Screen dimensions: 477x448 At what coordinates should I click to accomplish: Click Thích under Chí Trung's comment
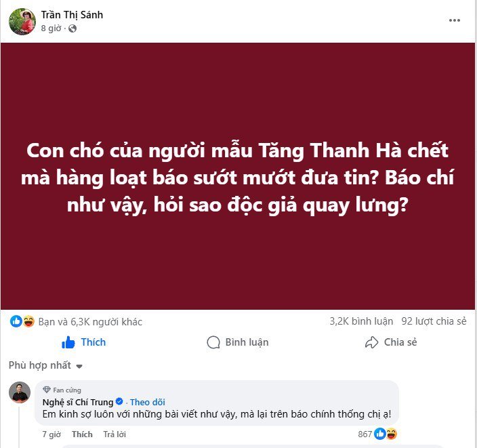tap(82, 434)
